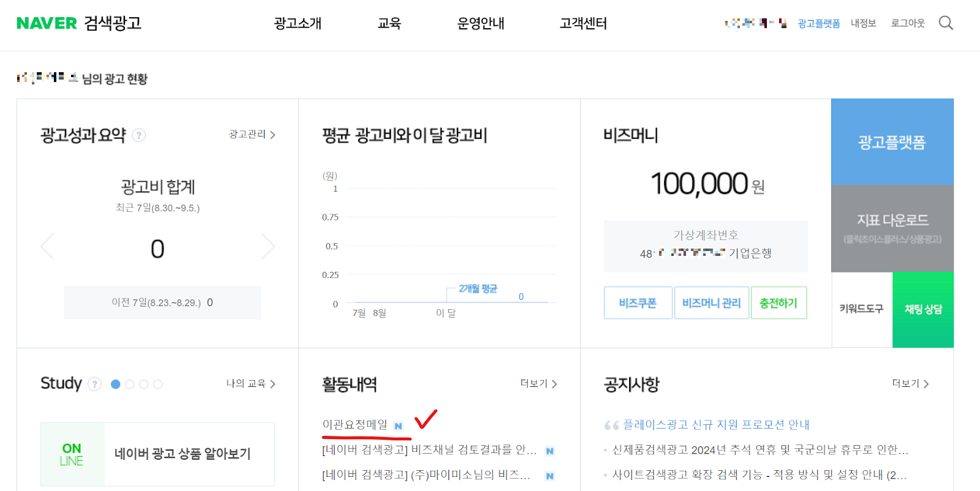
Task: Open 광고관리 link with chevron
Action: point(252,134)
